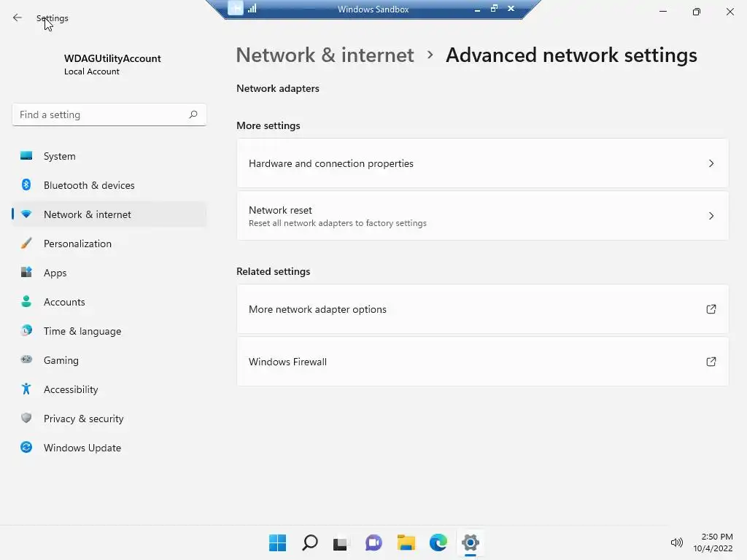The width and height of the screenshot is (747, 560).
Task: Open the Start menu
Action: tap(277, 542)
